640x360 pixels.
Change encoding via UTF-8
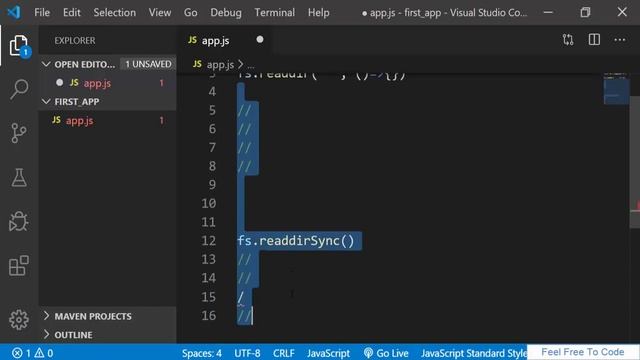[247, 353]
